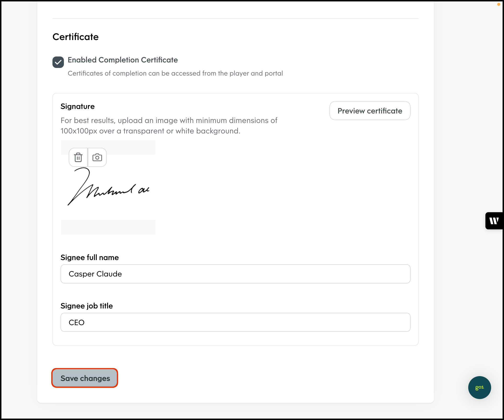Image resolution: width=504 pixels, height=420 pixels.
Task: Click the Signee job title label
Action: click(87, 306)
